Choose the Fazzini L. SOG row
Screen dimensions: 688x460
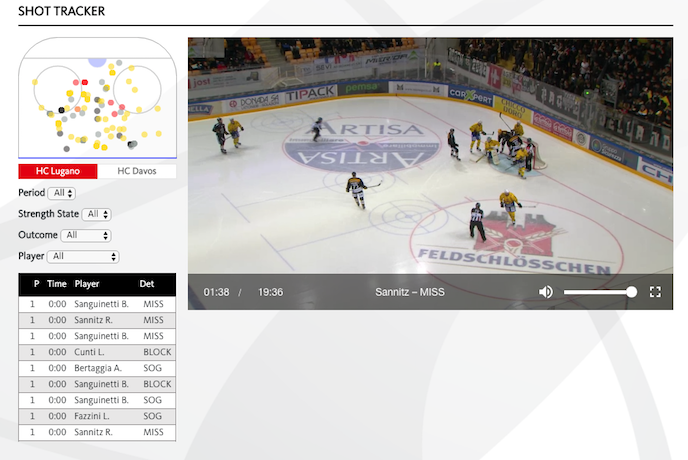pyautogui.click(x=97, y=416)
